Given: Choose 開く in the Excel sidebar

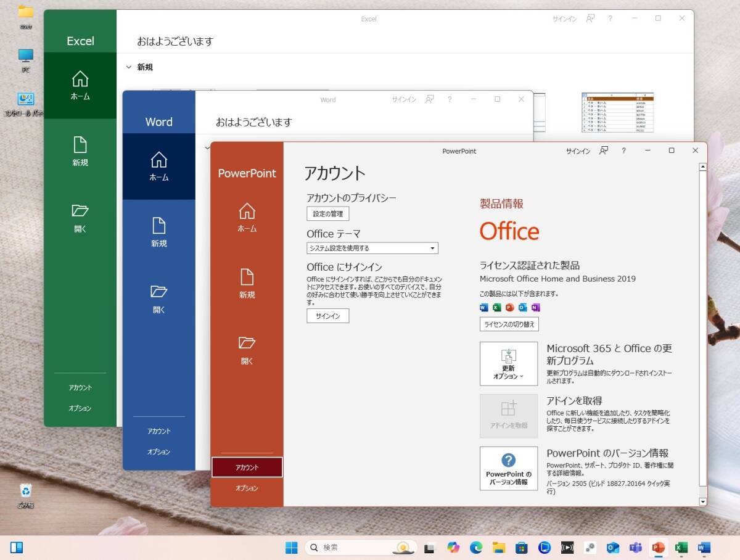Looking at the screenshot, I should 80,218.
